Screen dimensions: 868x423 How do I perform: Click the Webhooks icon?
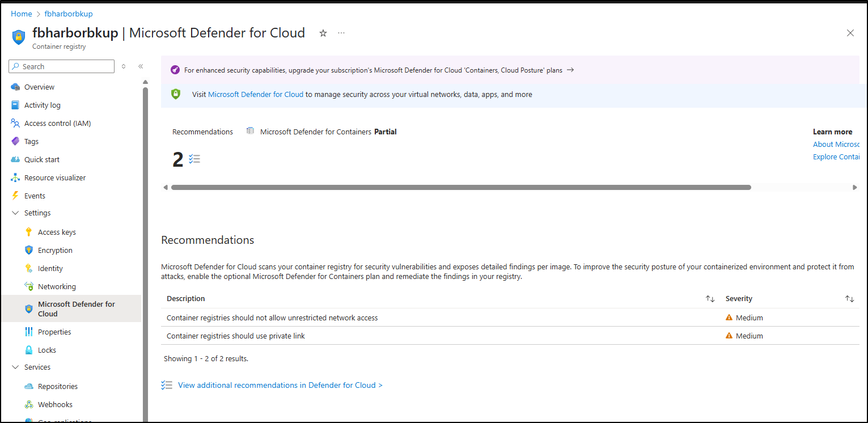point(29,404)
